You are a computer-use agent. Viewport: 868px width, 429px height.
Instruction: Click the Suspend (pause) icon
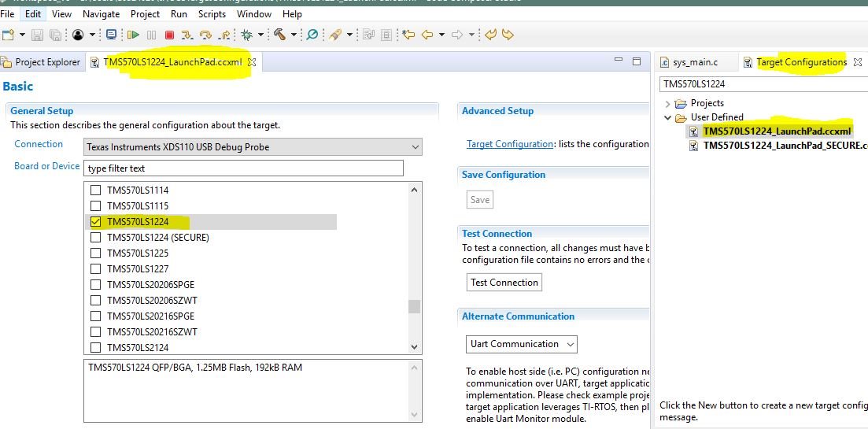tap(151, 35)
